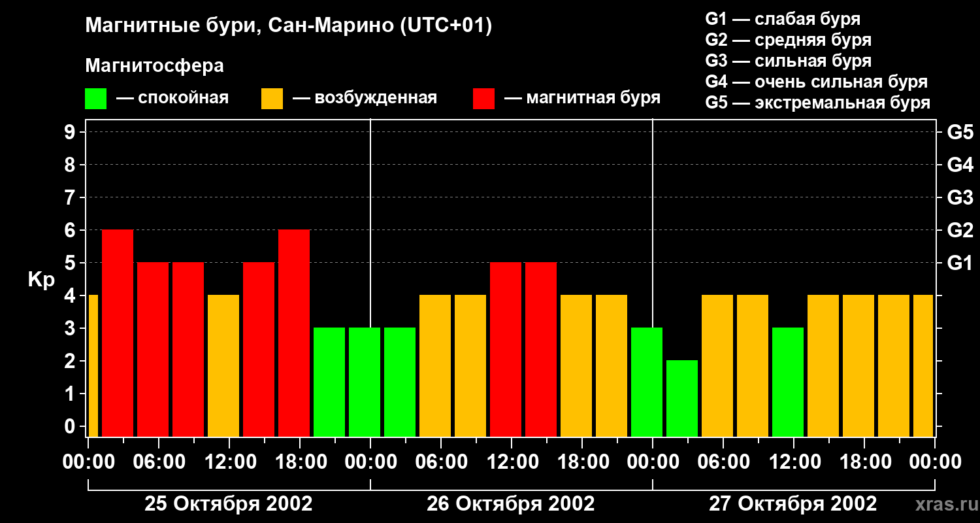This screenshot has height=523, width=980.
Task: Click the narrow yellow bar at the chart's right edge
Action: tap(923, 366)
